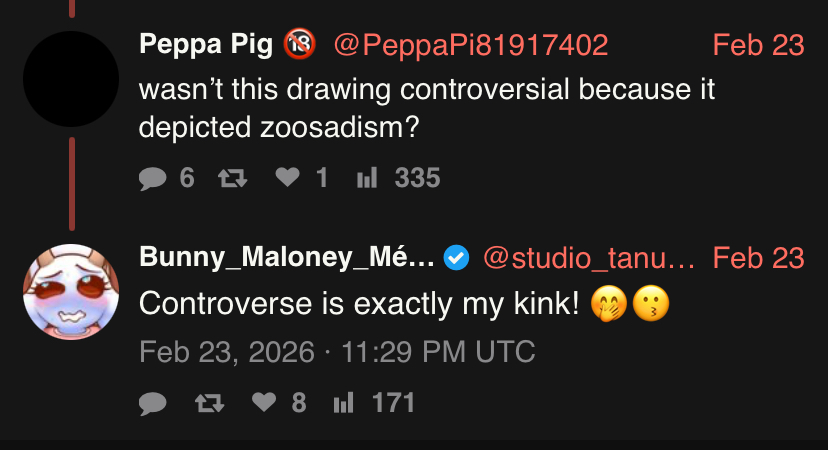Retweet Peppa Pig's post

click(x=232, y=178)
